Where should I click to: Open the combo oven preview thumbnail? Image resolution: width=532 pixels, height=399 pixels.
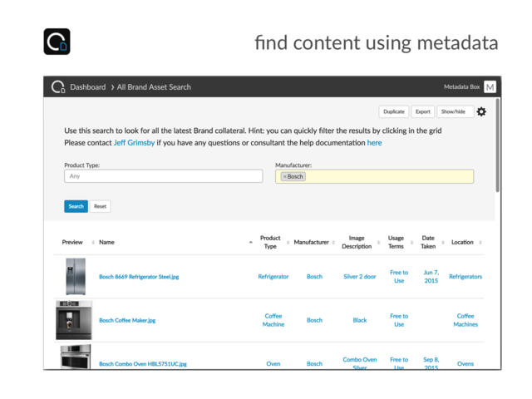click(x=76, y=357)
